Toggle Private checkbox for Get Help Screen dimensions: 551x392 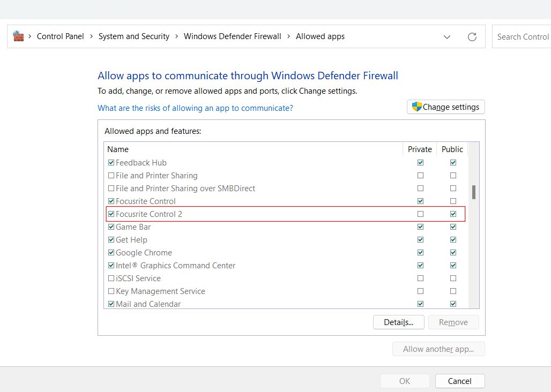pyautogui.click(x=420, y=240)
